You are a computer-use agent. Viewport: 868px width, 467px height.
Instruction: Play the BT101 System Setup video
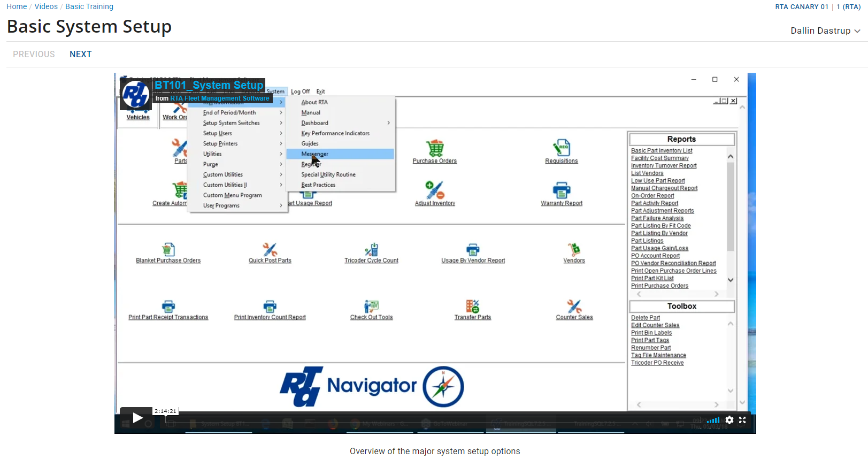coord(136,418)
